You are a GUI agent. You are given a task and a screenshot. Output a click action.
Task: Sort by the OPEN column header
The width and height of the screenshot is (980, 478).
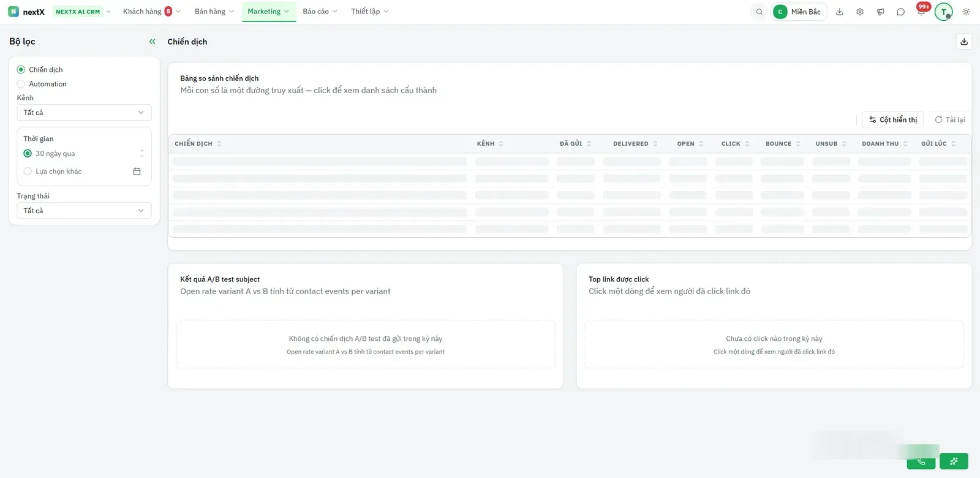click(x=690, y=144)
